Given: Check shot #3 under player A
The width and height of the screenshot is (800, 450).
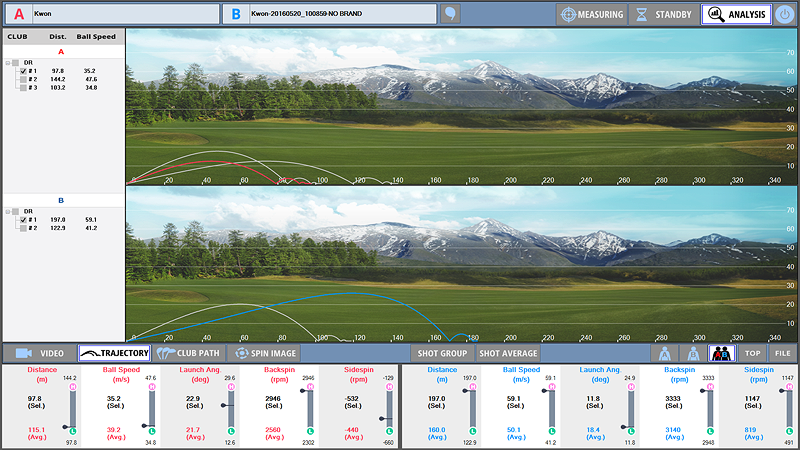Looking at the screenshot, I should click(x=23, y=88).
